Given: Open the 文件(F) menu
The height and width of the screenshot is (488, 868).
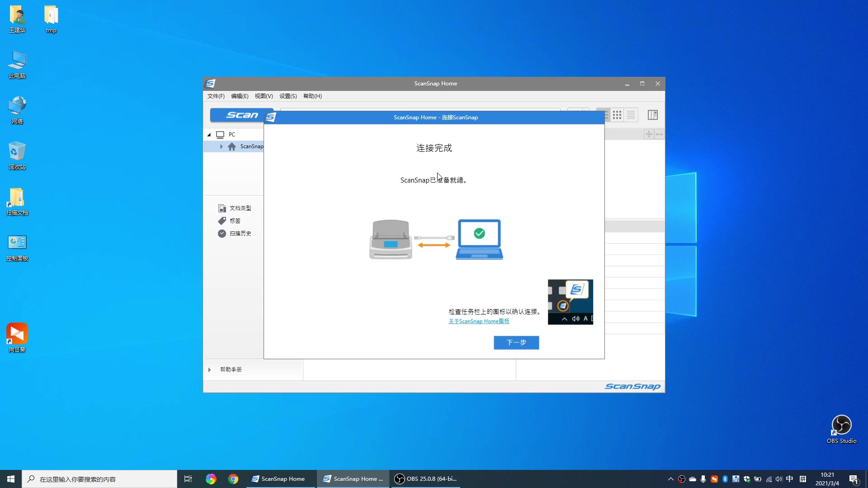Looking at the screenshot, I should click(216, 96).
